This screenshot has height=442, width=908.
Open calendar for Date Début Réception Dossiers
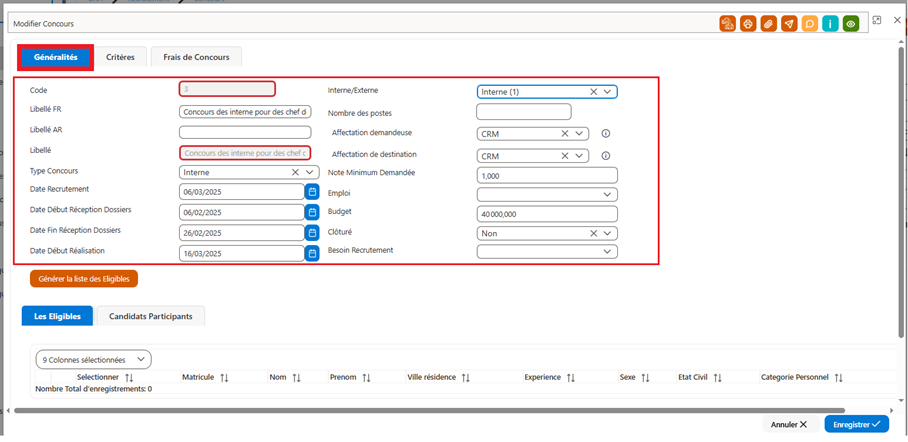coord(312,212)
